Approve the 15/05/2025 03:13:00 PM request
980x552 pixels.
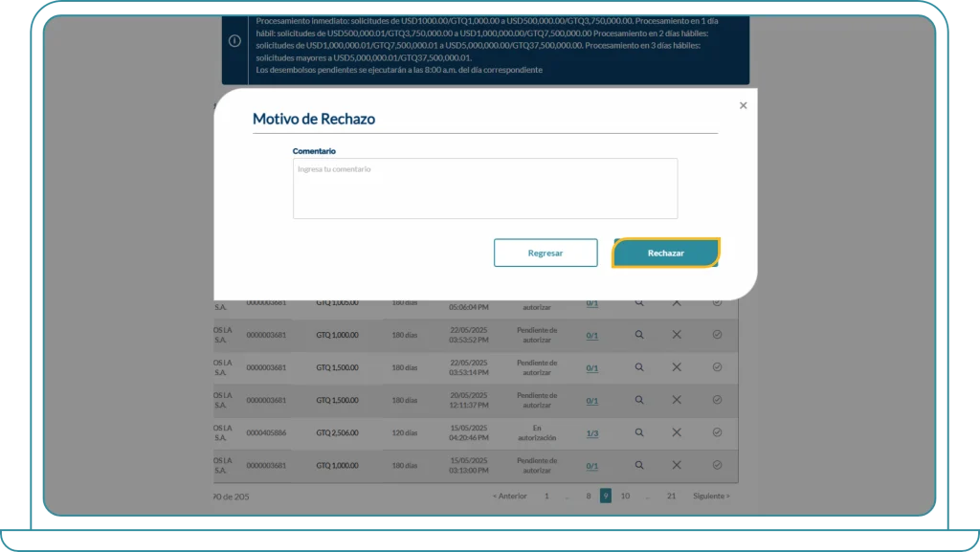717,465
